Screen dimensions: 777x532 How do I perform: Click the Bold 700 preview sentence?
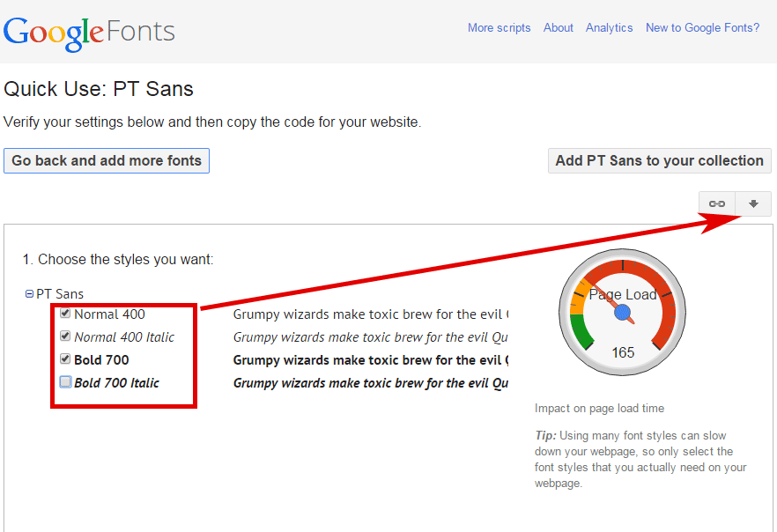(371, 359)
